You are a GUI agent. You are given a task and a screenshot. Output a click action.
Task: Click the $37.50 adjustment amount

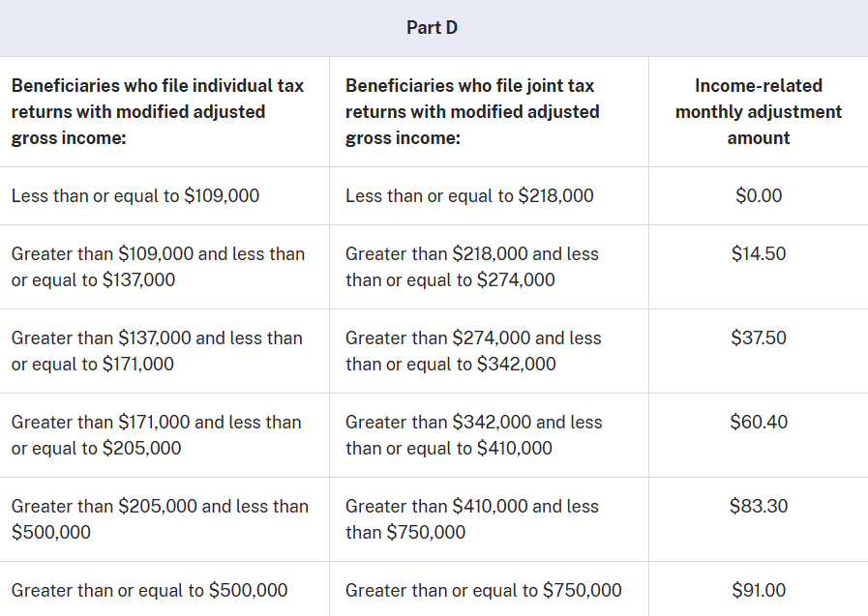[x=759, y=338]
